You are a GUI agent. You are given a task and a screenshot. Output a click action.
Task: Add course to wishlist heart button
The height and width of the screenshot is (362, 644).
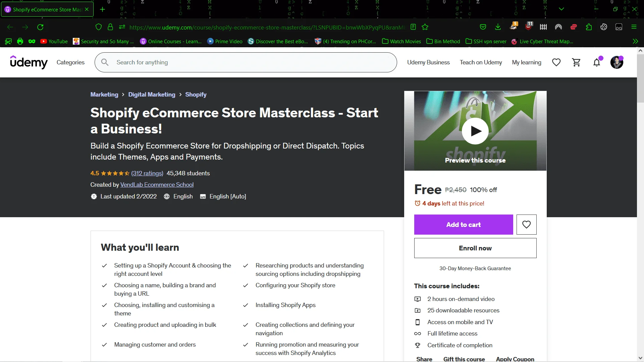[x=526, y=225]
